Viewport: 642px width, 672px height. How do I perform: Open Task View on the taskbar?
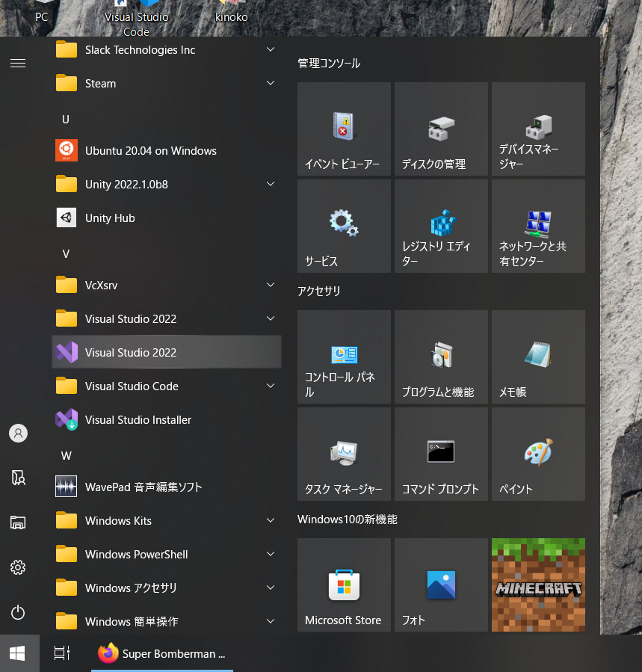62,653
